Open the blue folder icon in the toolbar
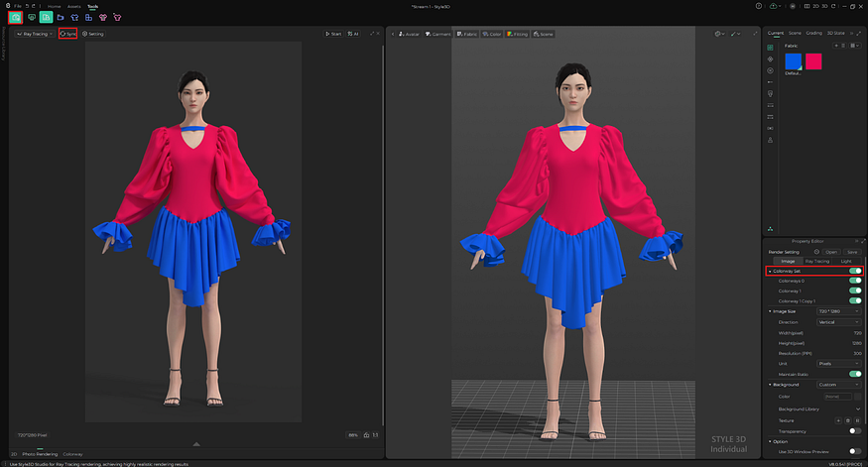The image size is (868, 467). pos(61,18)
